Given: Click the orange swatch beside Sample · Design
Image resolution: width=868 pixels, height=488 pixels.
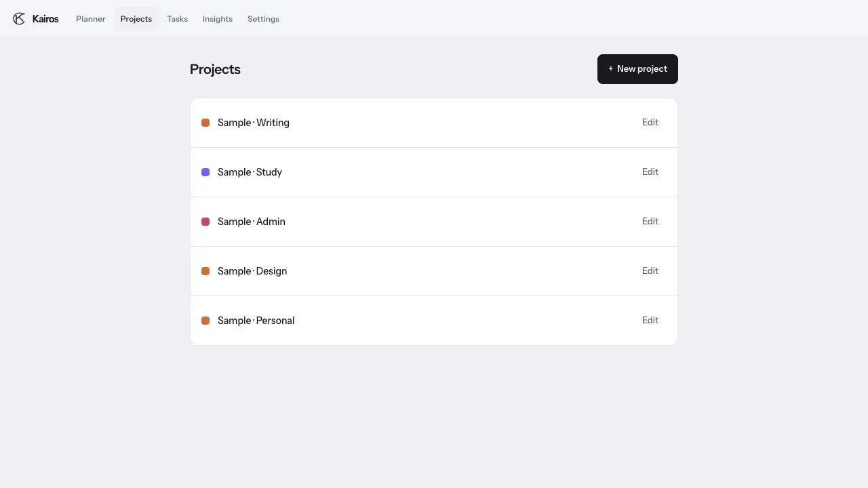Looking at the screenshot, I should click(x=205, y=271).
